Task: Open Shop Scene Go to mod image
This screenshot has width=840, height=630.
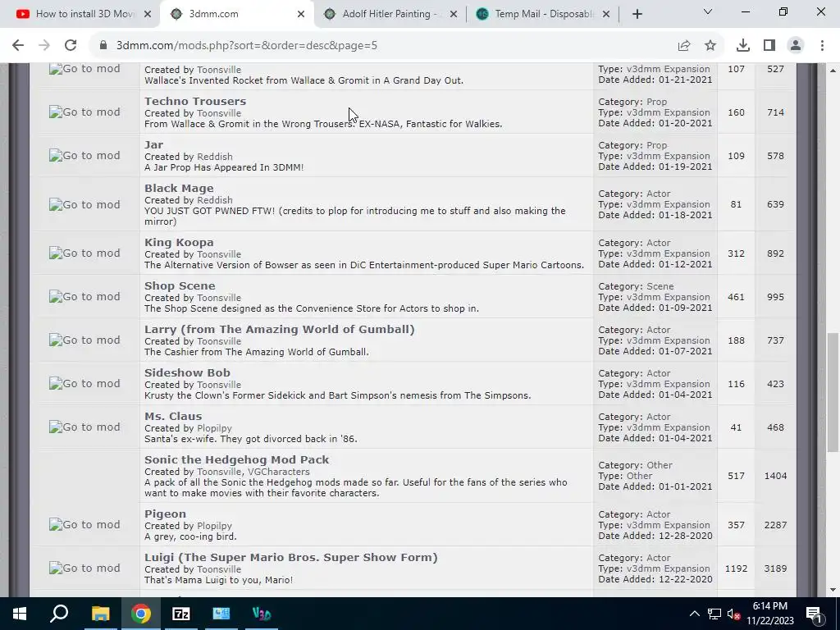Action: pos(84,296)
